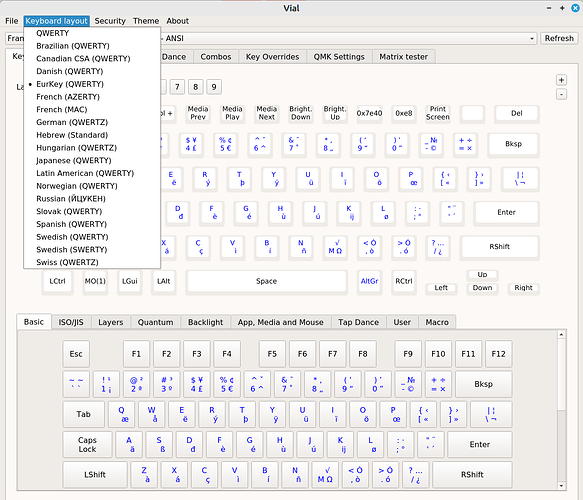Open the Layers keycode tab
Screen dimensions: 583x500
tap(110, 322)
